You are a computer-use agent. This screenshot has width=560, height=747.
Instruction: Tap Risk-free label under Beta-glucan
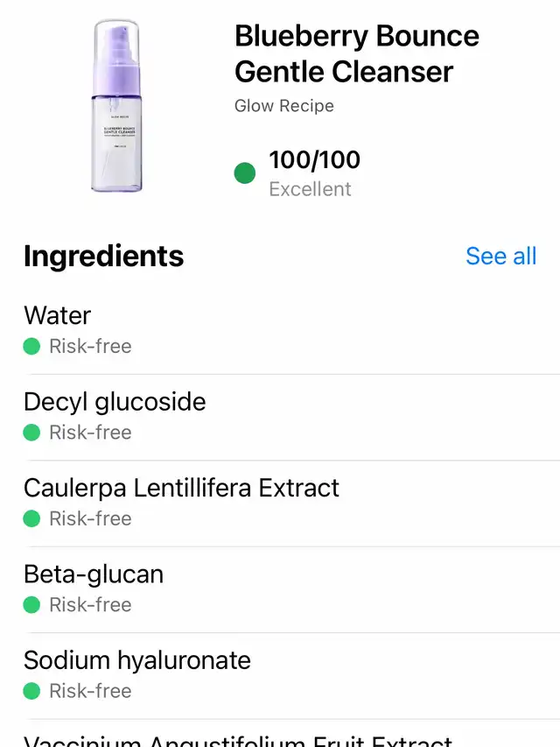[90, 605]
